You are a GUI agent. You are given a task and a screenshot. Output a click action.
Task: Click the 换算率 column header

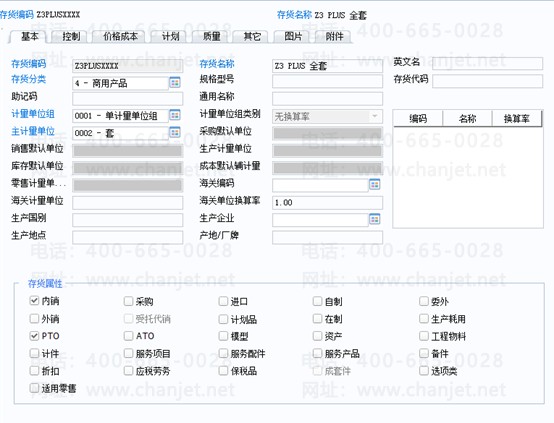click(x=517, y=118)
